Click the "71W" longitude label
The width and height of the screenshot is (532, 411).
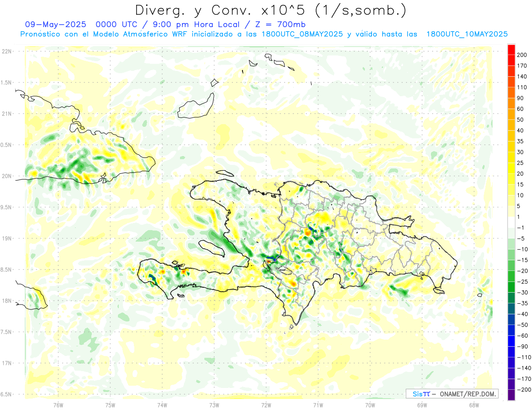pyautogui.click(x=318, y=405)
